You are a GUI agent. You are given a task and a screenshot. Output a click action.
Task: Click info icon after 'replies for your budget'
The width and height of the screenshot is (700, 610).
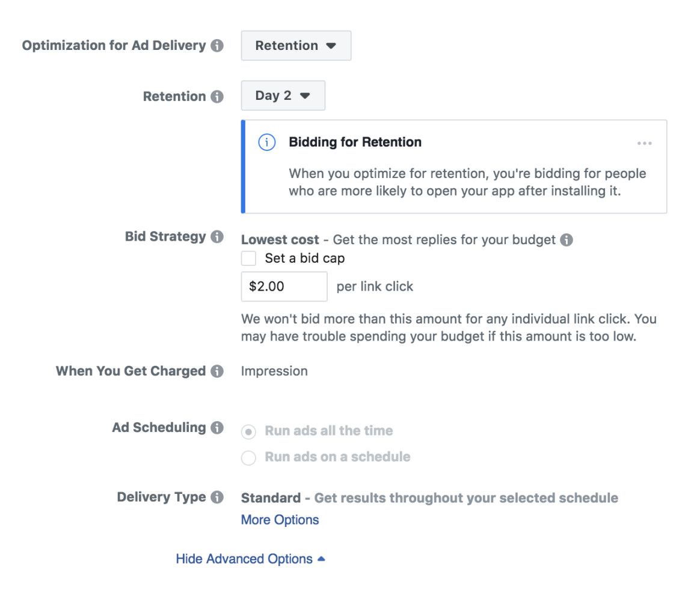coord(566,240)
